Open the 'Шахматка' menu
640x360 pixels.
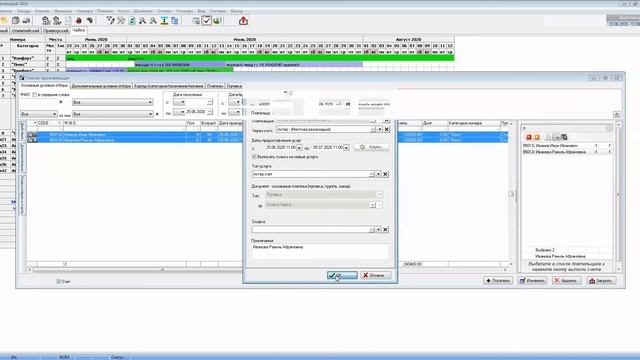coord(143,11)
